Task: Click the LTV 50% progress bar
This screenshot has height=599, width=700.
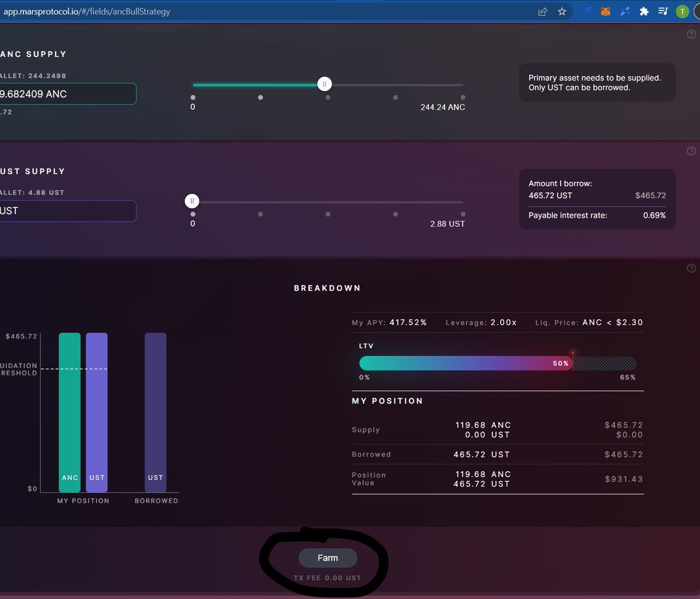Action: tap(466, 363)
